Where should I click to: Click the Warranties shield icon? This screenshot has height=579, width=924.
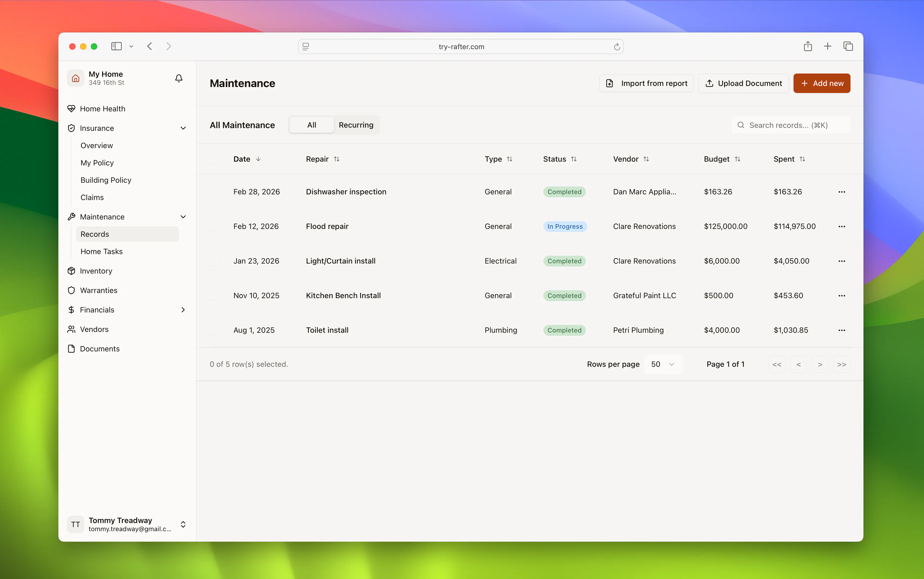(x=71, y=291)
